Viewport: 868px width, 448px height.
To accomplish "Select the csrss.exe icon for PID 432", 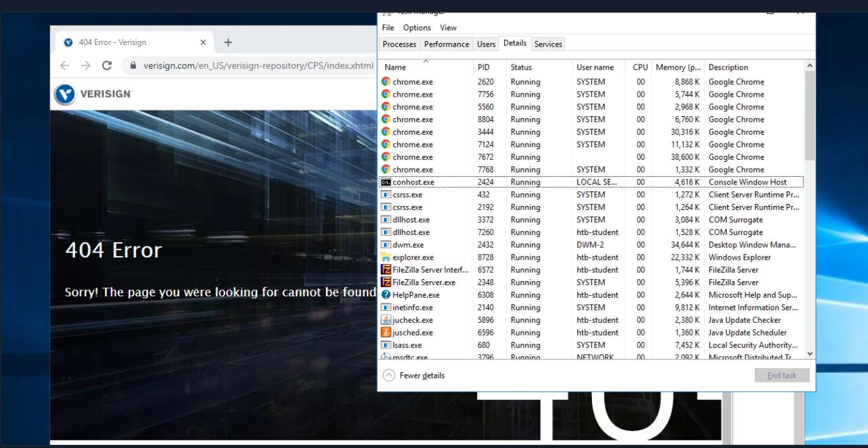I will pyautogui.click(x=386, y=195).
